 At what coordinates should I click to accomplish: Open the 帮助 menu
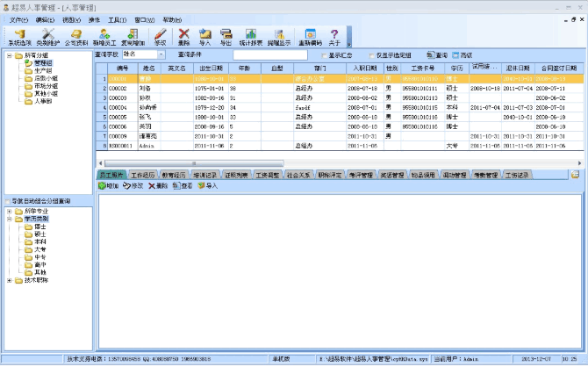click(172, 20)
